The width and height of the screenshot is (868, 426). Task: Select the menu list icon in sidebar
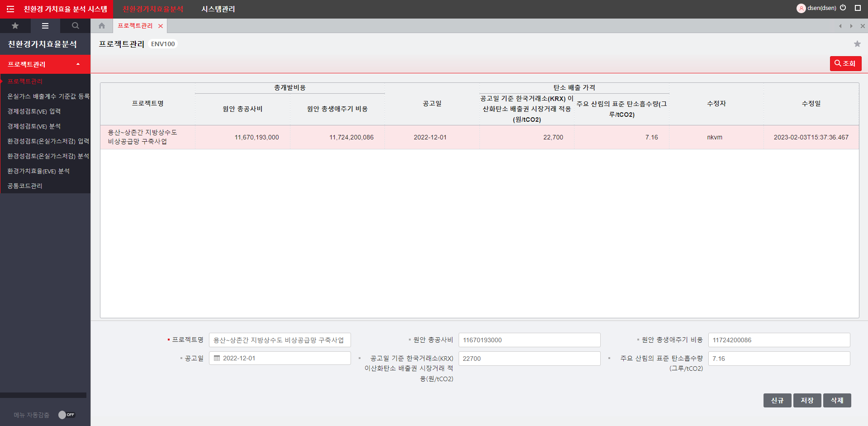click(45, 26)
